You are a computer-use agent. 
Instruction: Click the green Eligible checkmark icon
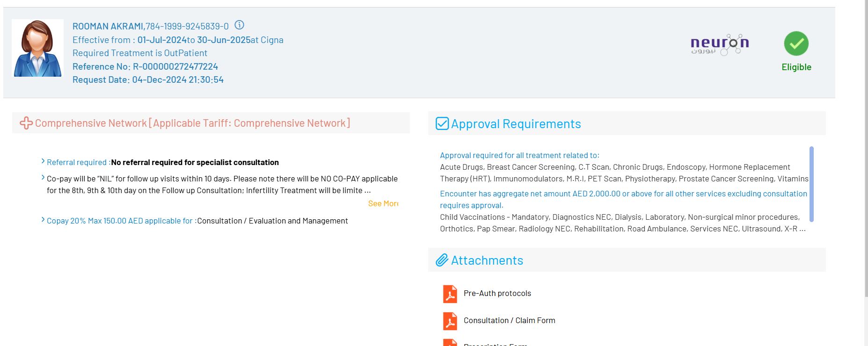[x=796, y=43]
